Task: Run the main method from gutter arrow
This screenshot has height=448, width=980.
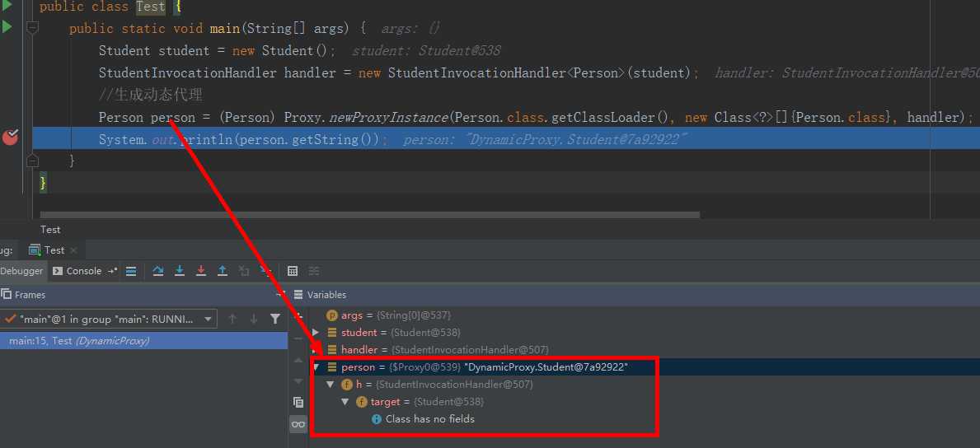Action: click(x=7, y=27)
